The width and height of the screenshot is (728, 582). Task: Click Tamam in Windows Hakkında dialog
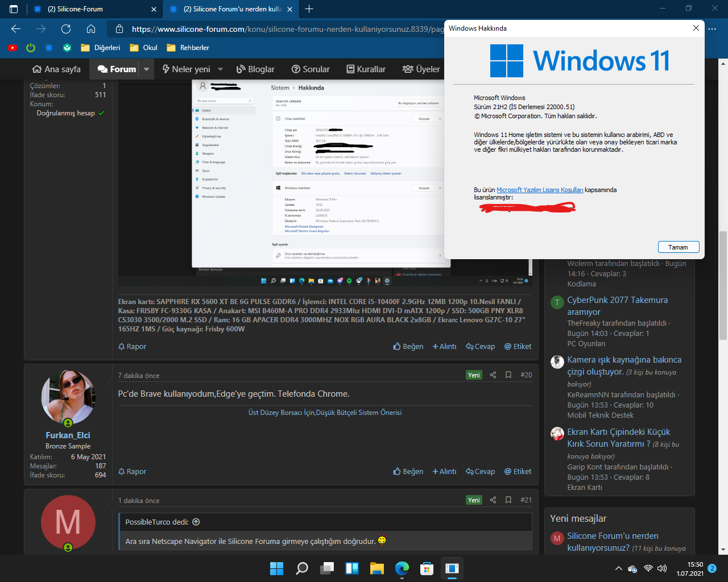679,247
